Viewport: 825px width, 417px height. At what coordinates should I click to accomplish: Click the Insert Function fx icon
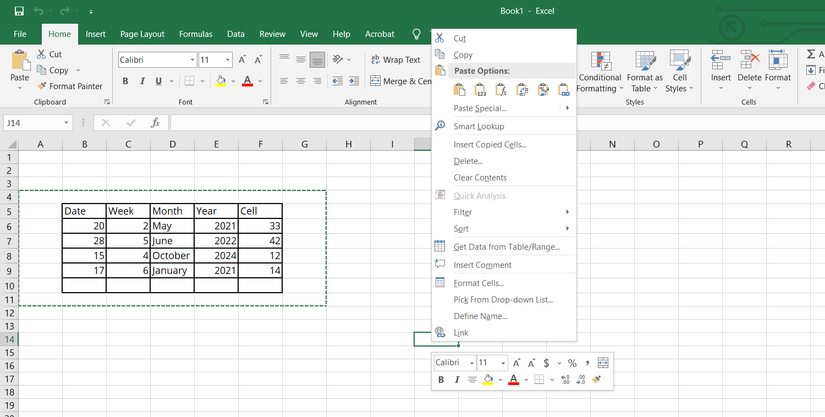pyautogui.click(x=155, y=123)
